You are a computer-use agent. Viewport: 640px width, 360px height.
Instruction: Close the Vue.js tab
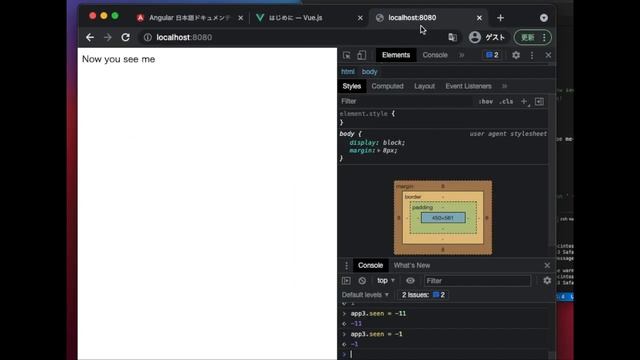360,18
